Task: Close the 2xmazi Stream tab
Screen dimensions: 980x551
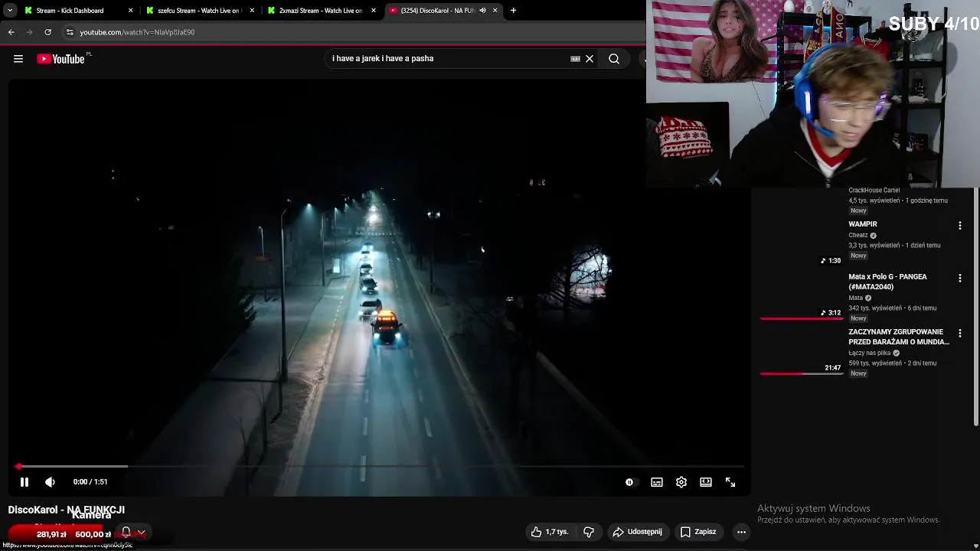Action: click(374, 11)
